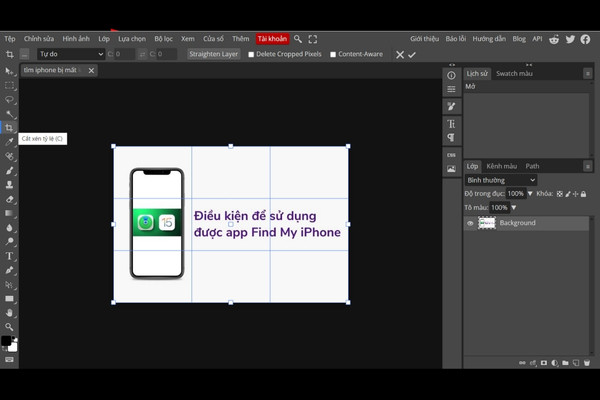Open the Facebook link icon

585,39
